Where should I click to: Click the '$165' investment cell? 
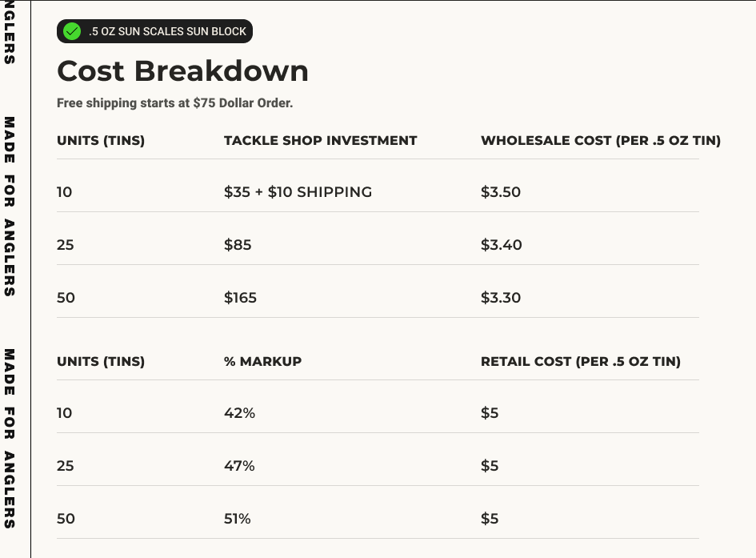pos(240,298)
